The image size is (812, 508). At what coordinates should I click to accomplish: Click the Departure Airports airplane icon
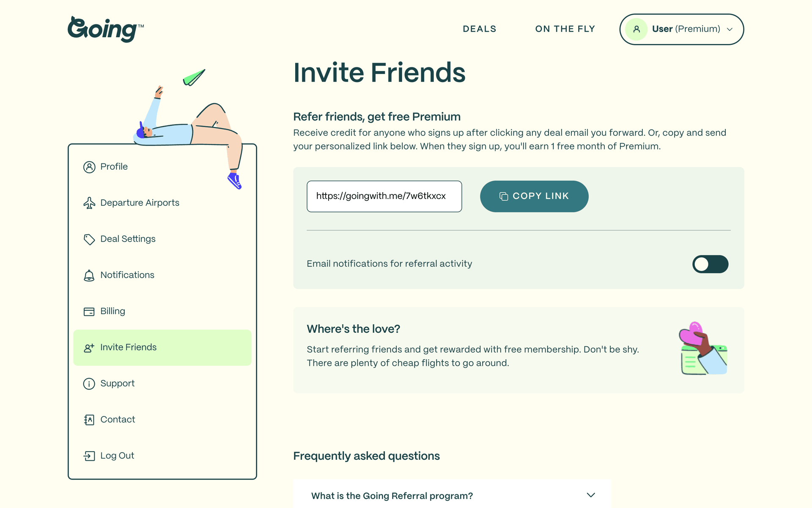pos(89,203)
